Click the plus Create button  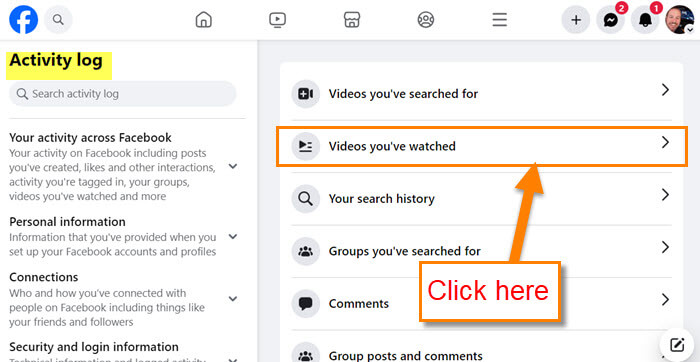[576, 20]
